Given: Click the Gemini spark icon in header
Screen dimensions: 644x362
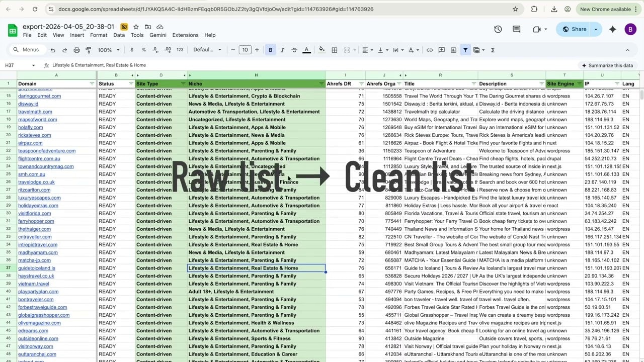Looking at the screenshot, I should point(612,29).
